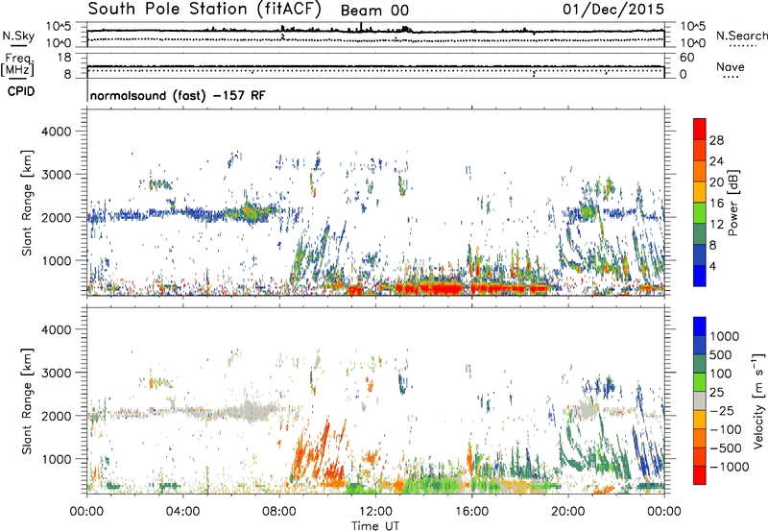The image size is (768, 532).
Task: Click the red top of power colorbar
Action: coord(700,129)
